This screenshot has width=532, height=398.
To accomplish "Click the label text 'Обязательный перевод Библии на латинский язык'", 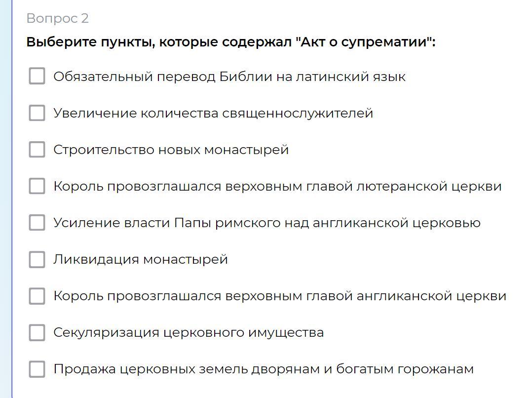I will pyautogui.click(x=229, y=77).
